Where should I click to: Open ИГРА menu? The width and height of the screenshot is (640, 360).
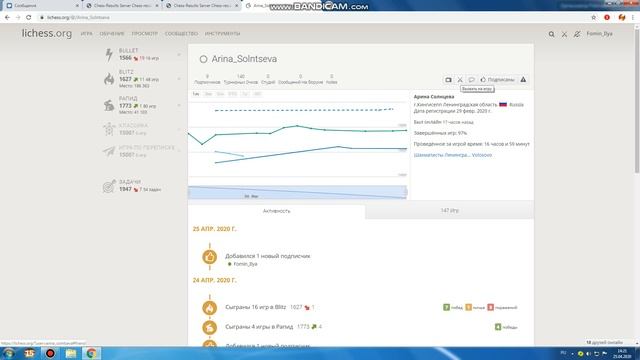(87, 34)
